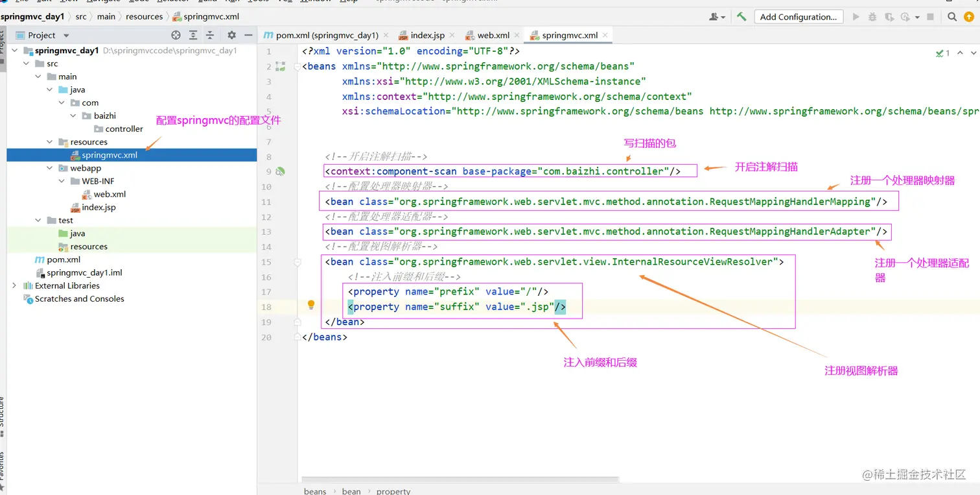980x495 pixels.
Task: Go to next highlighted problem arrow
Action: click(974, 53)
